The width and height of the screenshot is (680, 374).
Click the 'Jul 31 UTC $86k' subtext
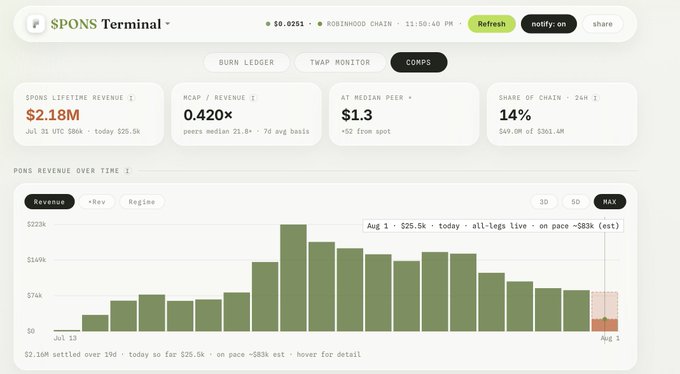click(54, 131)
